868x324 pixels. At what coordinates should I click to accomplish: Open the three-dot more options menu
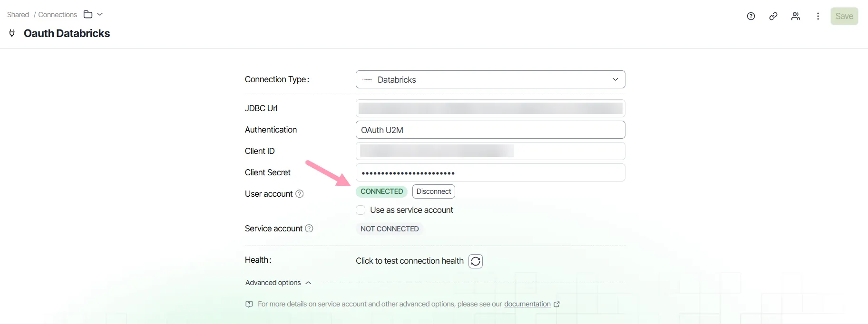(818, 16)
